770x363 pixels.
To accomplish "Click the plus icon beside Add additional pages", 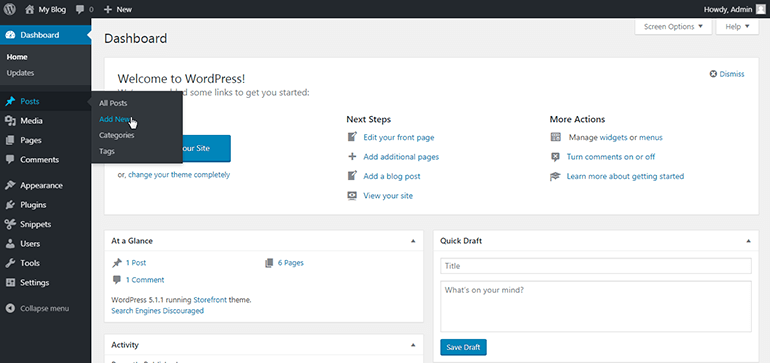I will (352, 157).
